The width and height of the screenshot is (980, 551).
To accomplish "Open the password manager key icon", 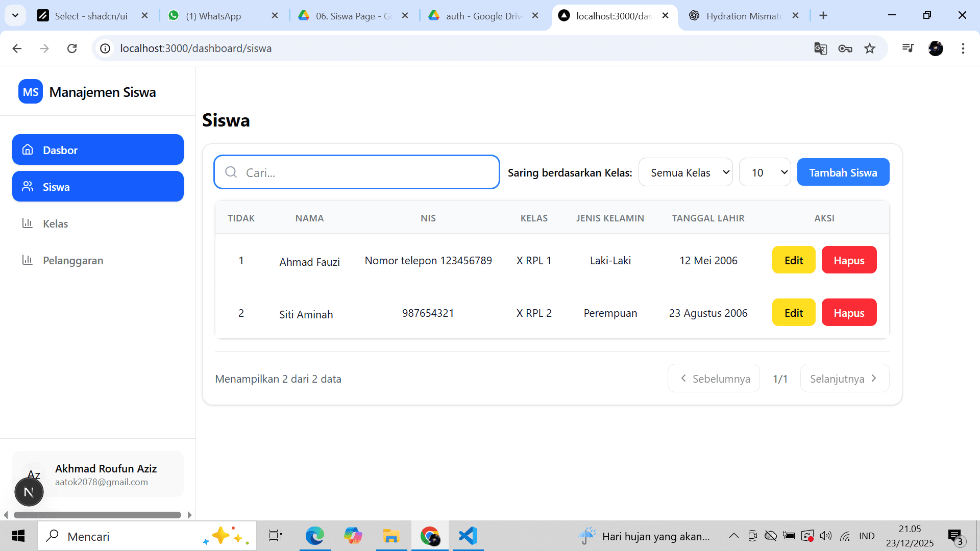I will click(x=845, y=48).
